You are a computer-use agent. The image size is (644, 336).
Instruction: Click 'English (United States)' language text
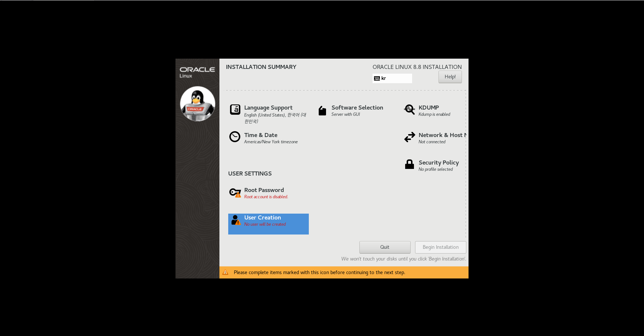click(265, 115)
